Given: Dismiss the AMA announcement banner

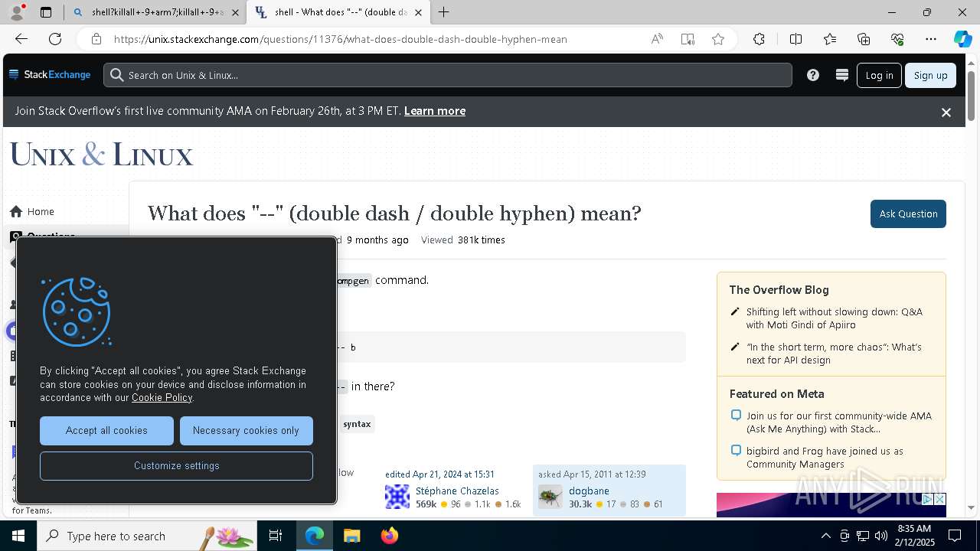Looking at the screenshot, I should [x=946, y=112].
